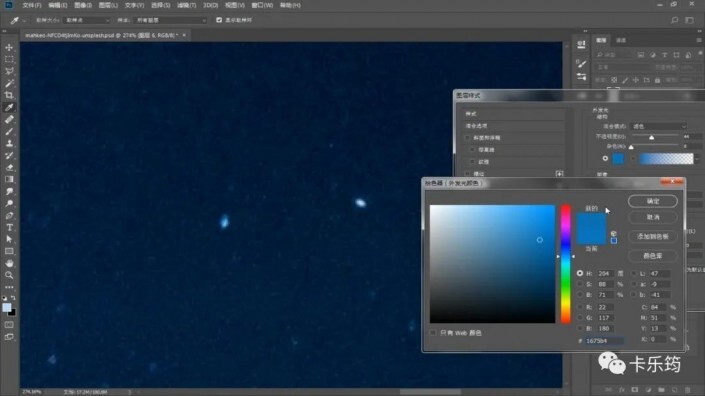This screenshot has width=705, height=396.
Task: Select the Path Selection tool
Action: coord(9,239)
